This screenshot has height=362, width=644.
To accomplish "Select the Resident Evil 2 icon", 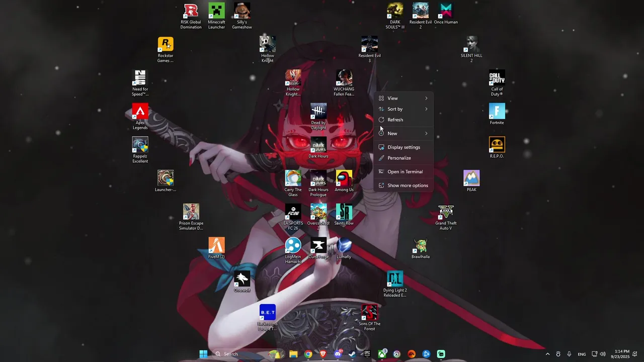I will (420, 16).
